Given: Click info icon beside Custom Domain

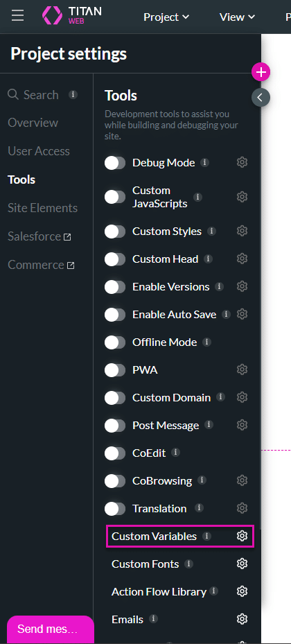Looking at the screenshot, I should tap(220, 397).
